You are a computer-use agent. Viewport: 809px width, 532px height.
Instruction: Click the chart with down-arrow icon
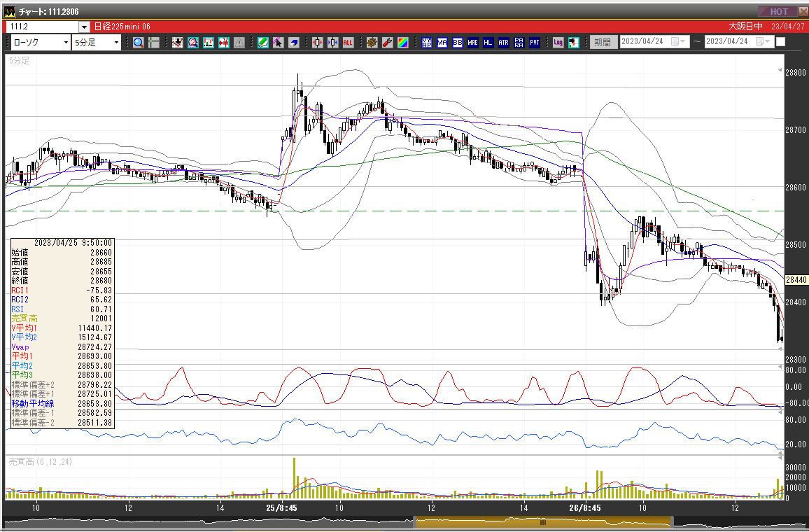coord(178,43)
